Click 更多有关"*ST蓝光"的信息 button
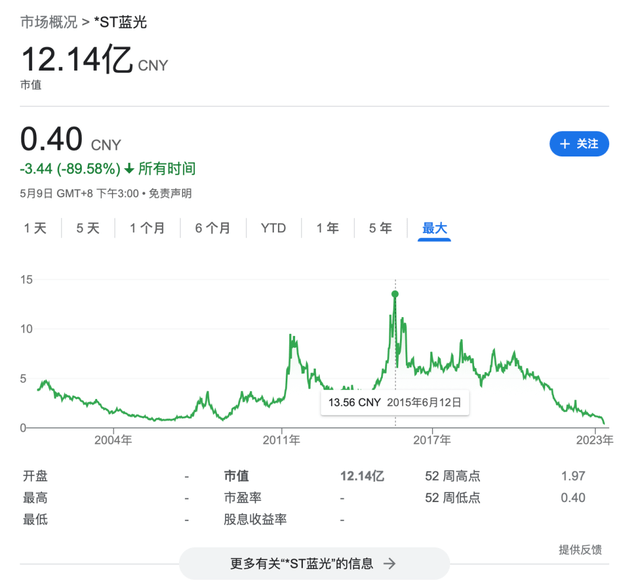Viewport: 640px width, 588px height. point(314,564)
